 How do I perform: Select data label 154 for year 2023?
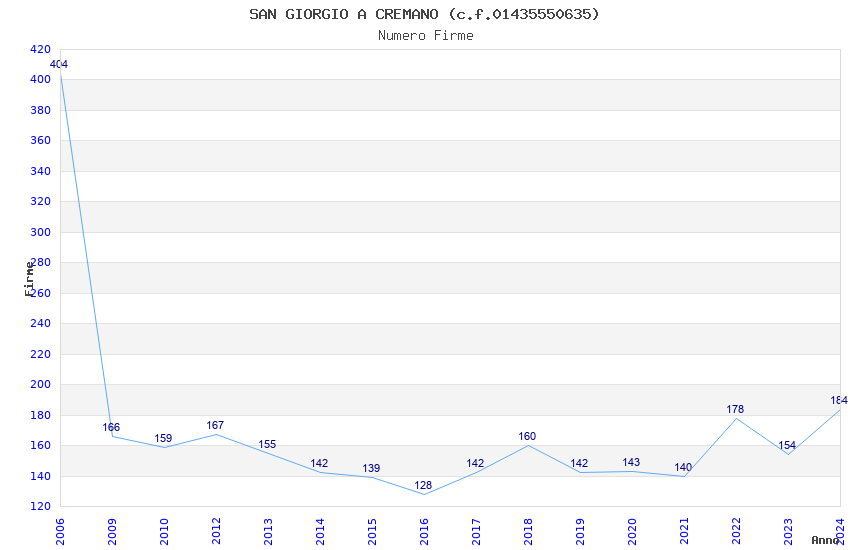pyautogui.click(x=787, y=445)
